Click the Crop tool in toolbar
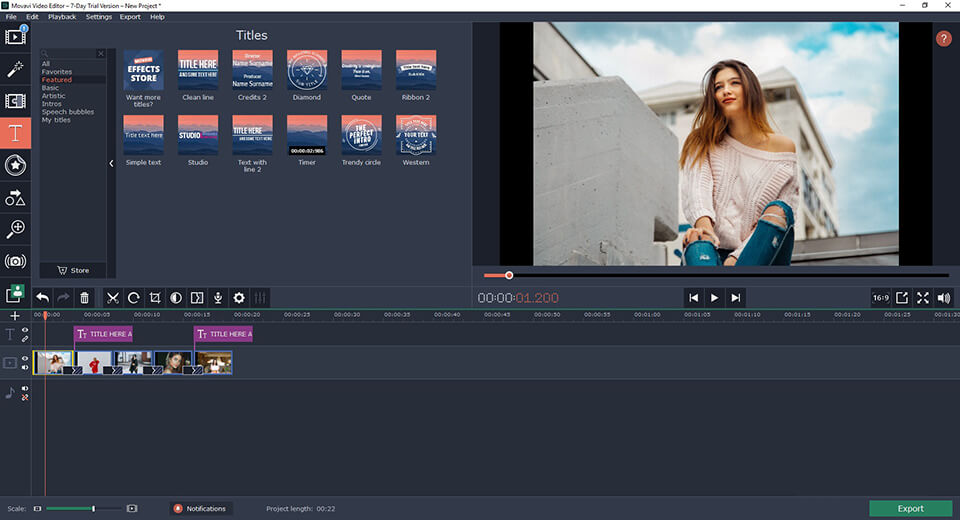The height and width of the screenshot is (520, 960). coord(155,297)
